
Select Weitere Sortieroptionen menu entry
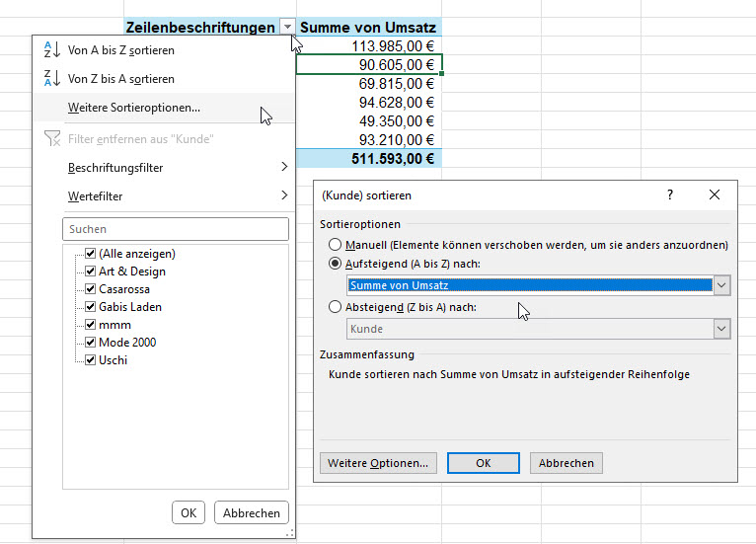click(x=134, y=108)
